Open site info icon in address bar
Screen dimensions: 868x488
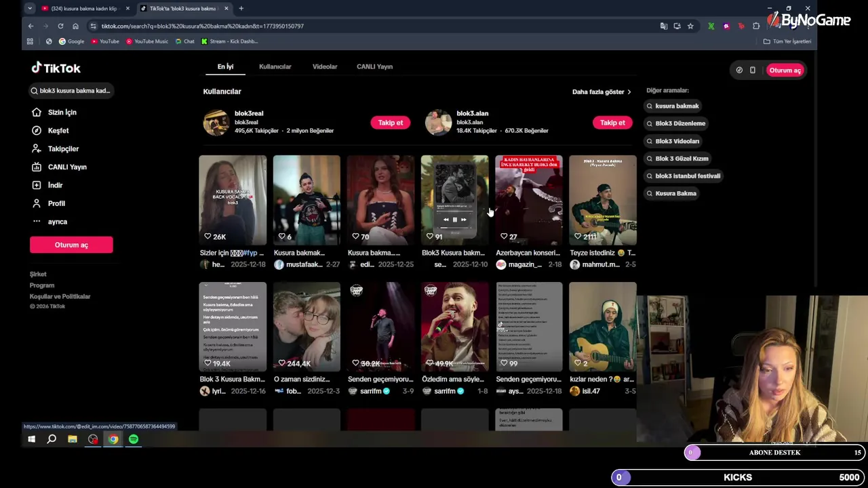point(93,26)
